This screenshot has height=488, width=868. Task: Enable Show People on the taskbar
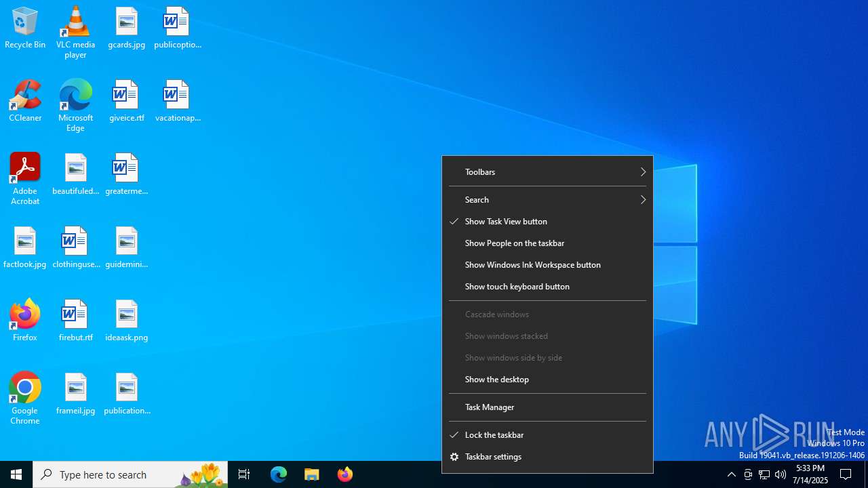point(547,243)
